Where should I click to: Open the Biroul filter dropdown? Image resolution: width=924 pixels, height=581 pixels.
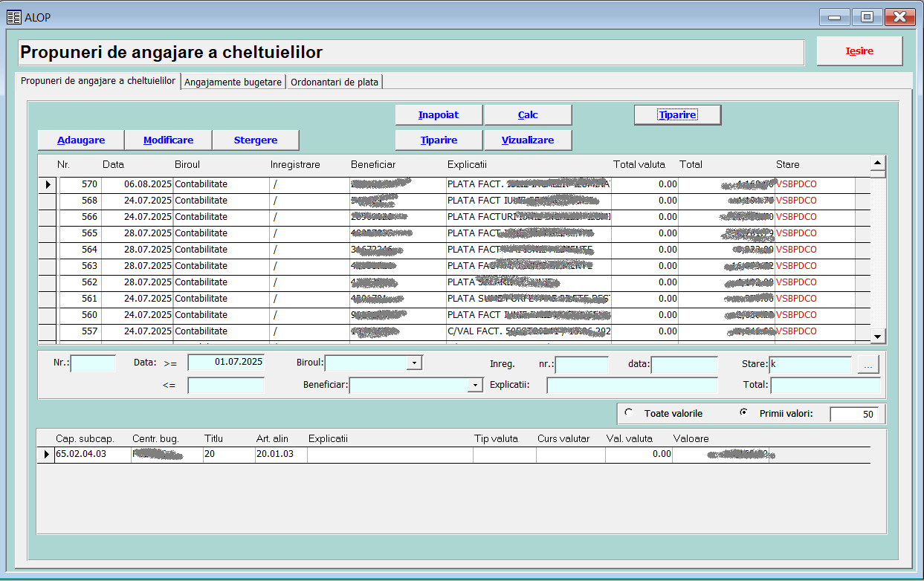click(414, 363)
